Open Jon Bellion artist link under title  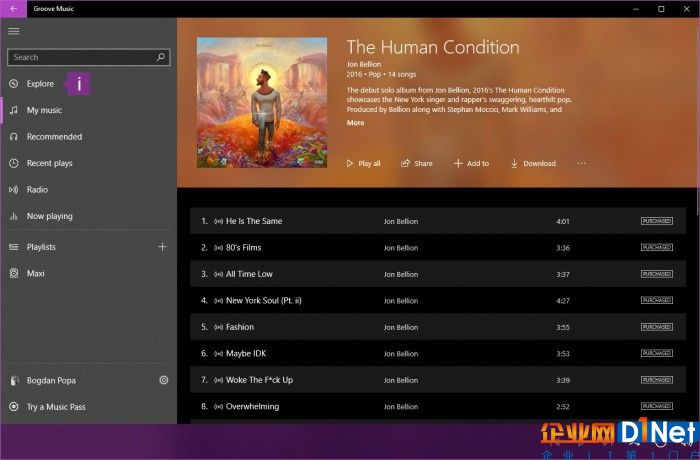pyautogui.click(x=364, y=64)
